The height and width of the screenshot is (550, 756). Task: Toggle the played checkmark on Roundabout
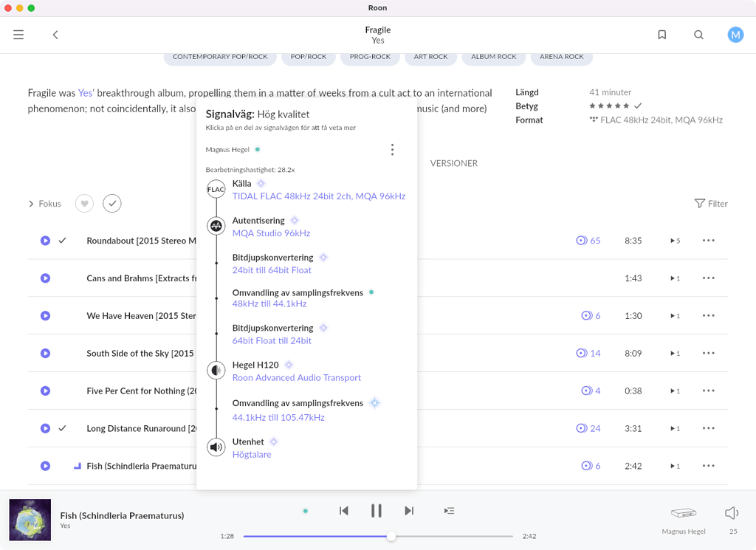click(x=62, y=240)
